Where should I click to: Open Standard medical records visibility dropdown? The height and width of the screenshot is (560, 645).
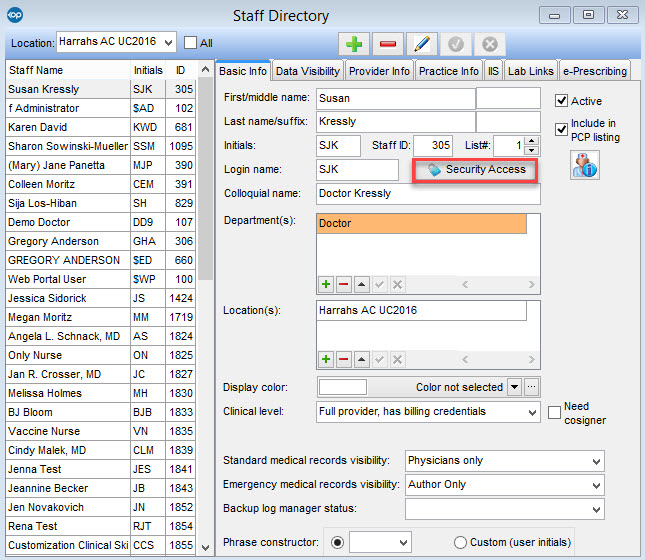tap(596, 461)
